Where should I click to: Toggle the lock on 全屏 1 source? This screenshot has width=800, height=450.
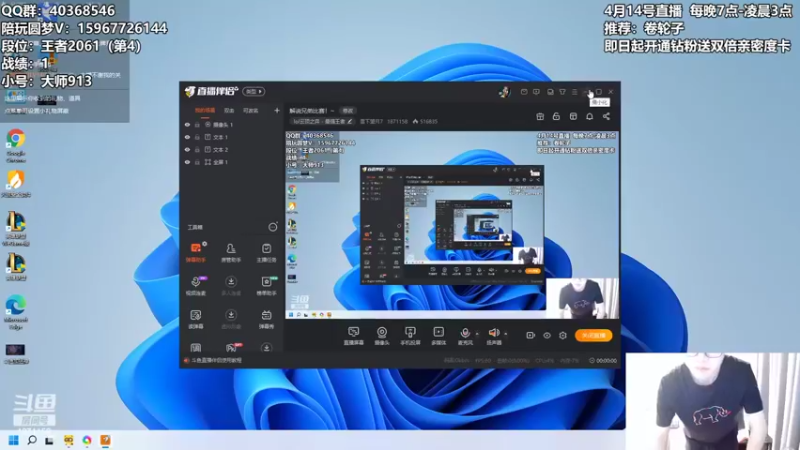pos(197,162)
